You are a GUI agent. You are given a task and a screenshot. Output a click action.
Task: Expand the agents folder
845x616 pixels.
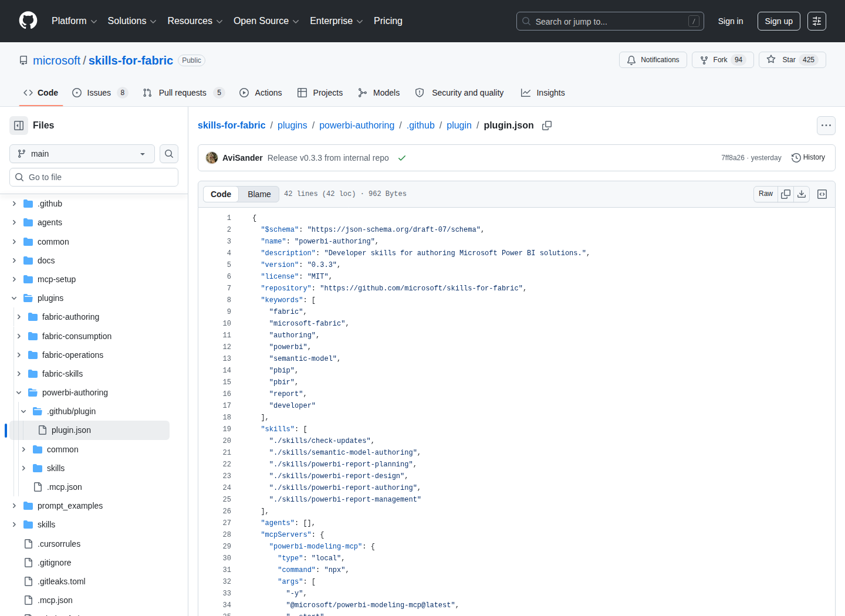[14, 222]
